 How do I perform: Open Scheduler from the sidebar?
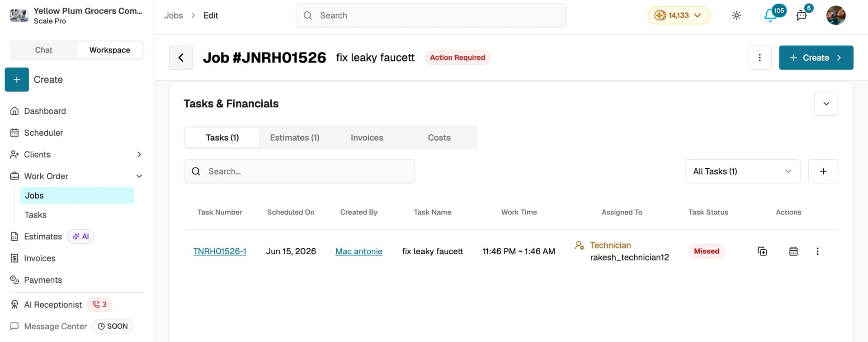(43, 133)
